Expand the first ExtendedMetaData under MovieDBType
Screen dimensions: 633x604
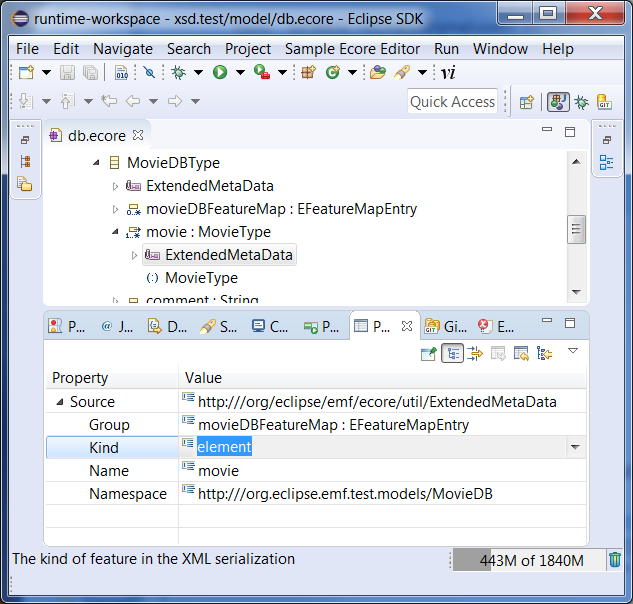[x=115, y=186]
